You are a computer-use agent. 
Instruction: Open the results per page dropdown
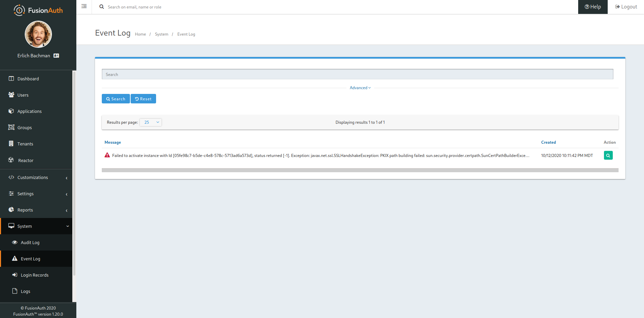click(150, 122)
